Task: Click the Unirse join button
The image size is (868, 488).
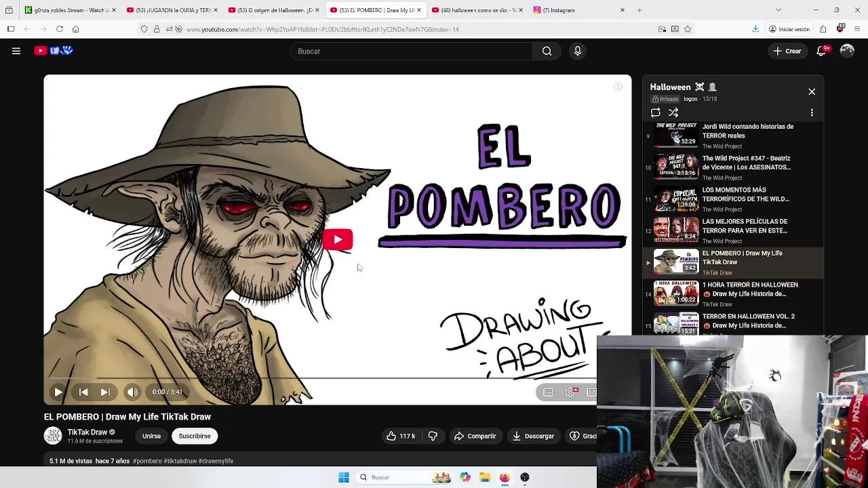Action: point(151,436)
